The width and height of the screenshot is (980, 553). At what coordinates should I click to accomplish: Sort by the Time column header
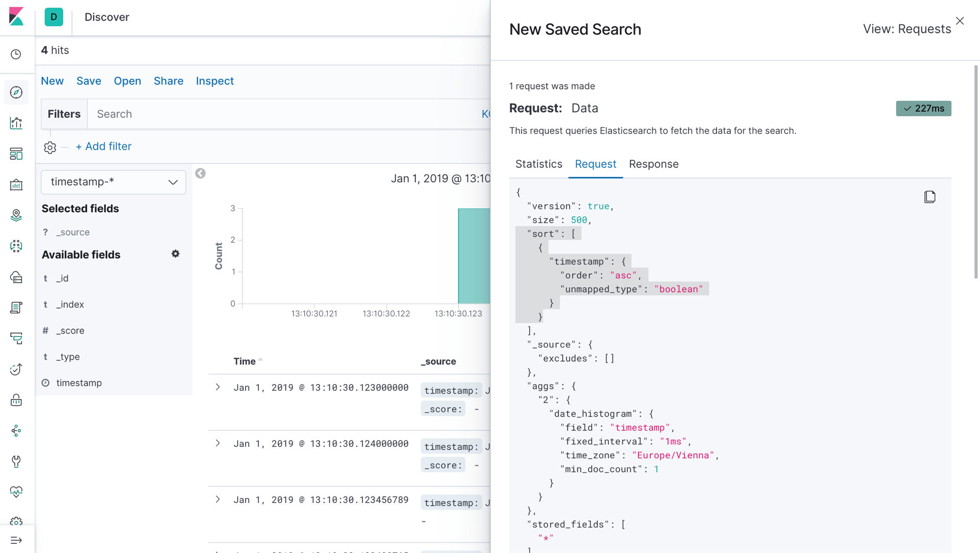[248, 361]
